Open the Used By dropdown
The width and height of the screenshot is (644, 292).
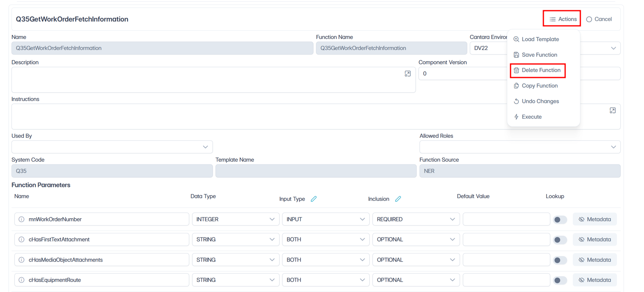(x=112, y=147)
